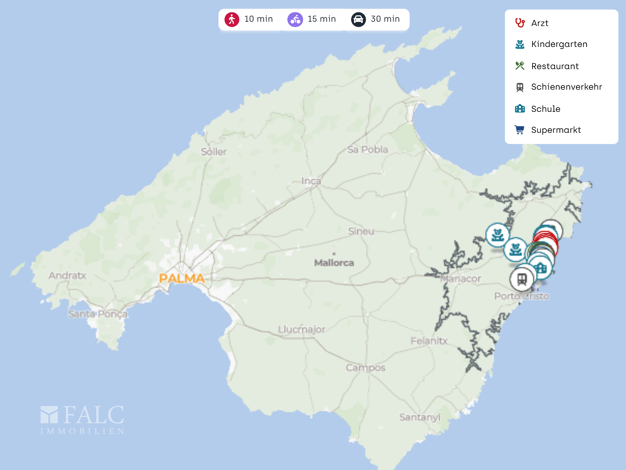Image resolution: width=626 pixels, height=470 pixels.
Task: Click the Schienenverkehr train legend icon
Action: (x=519, y=87)
